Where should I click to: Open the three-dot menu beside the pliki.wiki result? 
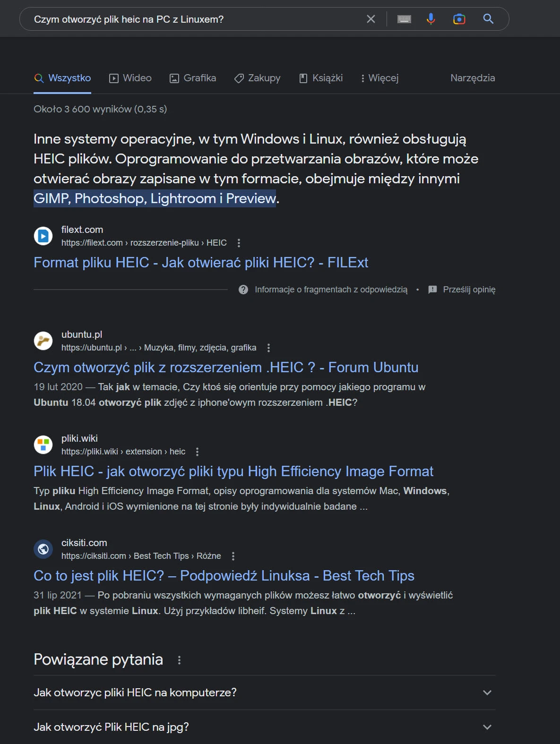[197, 452]
